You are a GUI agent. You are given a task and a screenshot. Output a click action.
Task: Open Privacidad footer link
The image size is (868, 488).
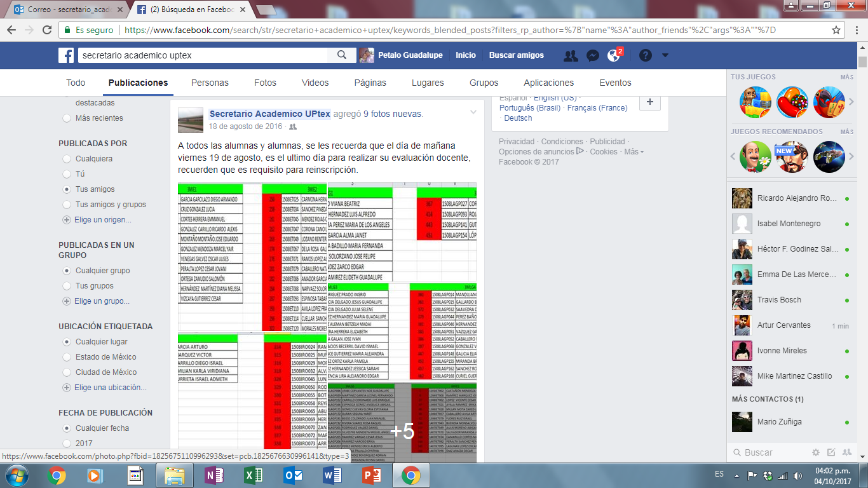point(517,142)
